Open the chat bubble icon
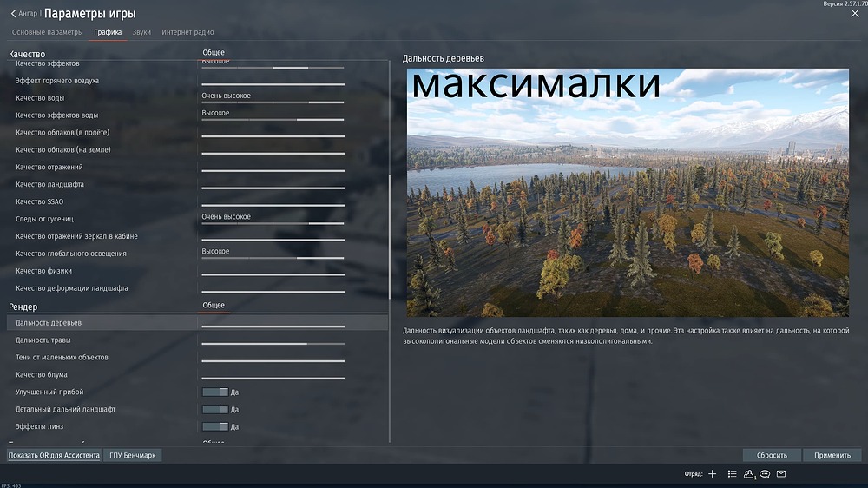868x488 pixels. tap(765, 473)
